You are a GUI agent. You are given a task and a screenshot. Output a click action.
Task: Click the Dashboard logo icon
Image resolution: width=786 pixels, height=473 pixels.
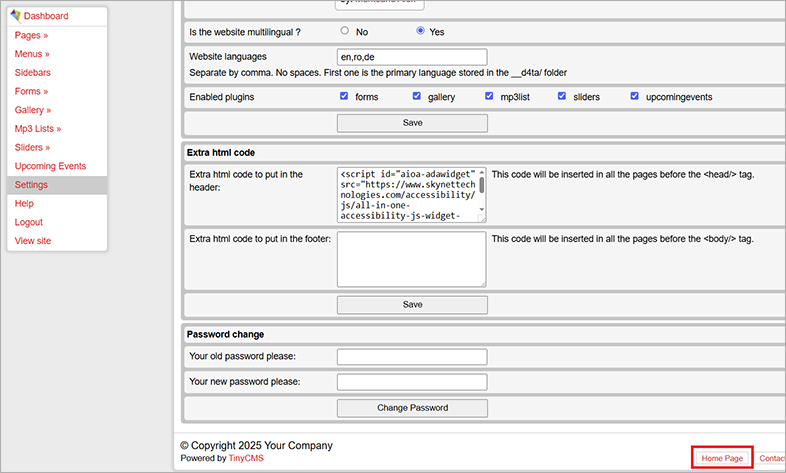[x=15, y=16]
